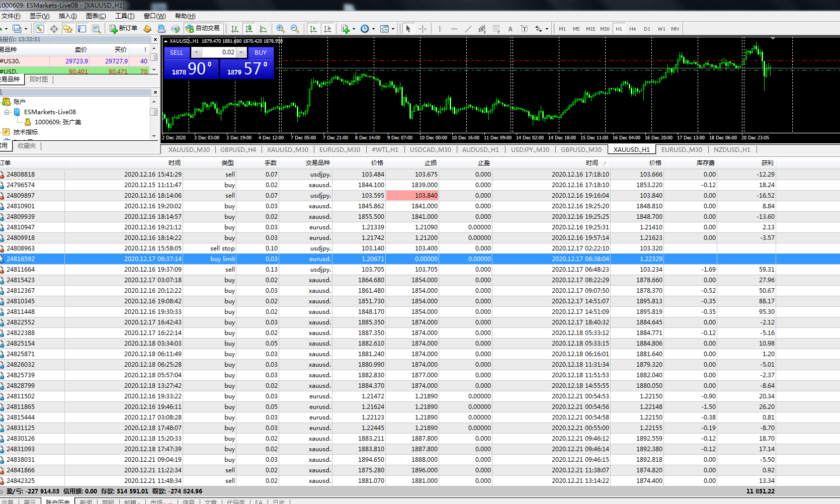
Task: Click the 新订单 new order button
Action: [x=123, y=29]
